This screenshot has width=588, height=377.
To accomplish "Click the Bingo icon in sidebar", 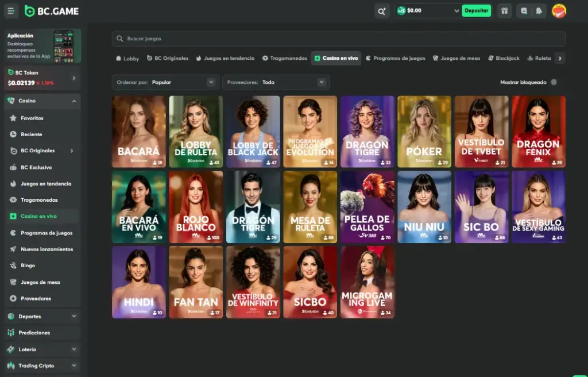I will [13, 266].
